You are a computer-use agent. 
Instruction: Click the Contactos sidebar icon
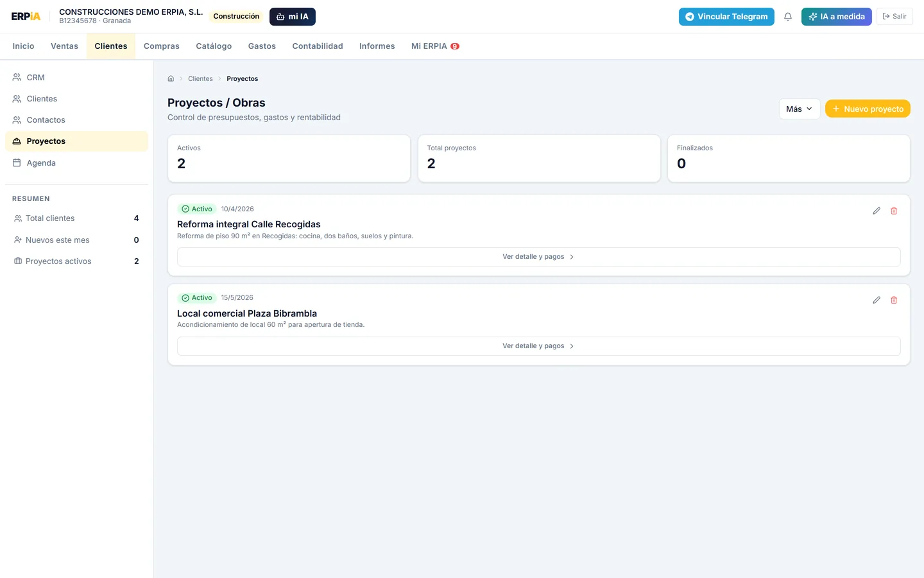[x=17, y=120]
